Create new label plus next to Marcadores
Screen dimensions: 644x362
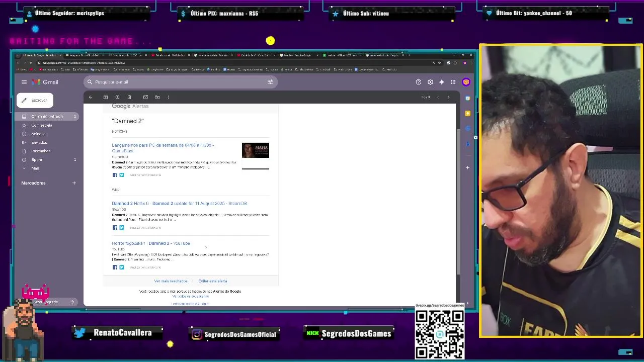74,183
